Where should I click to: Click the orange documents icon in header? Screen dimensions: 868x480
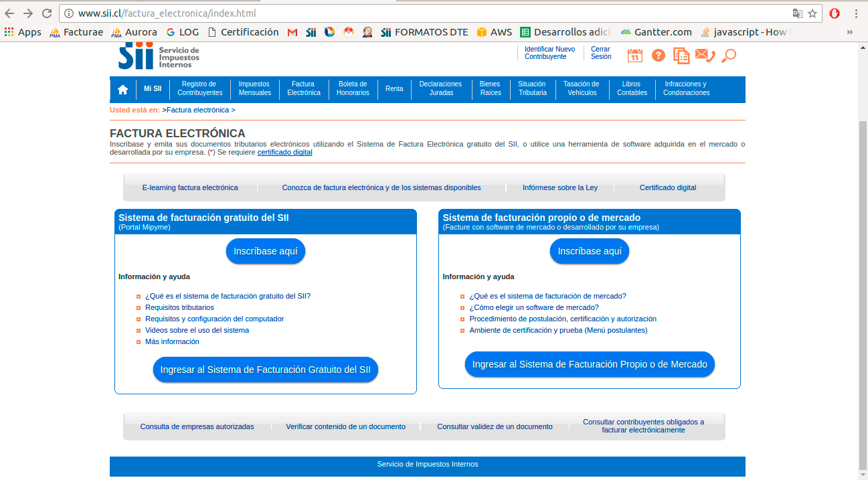(x=681, y=56)
